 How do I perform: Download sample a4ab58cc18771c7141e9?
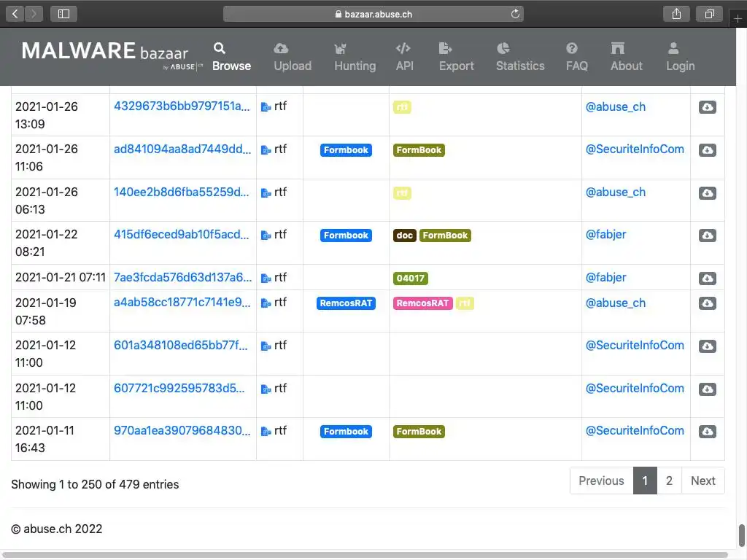tap(708, 303)
